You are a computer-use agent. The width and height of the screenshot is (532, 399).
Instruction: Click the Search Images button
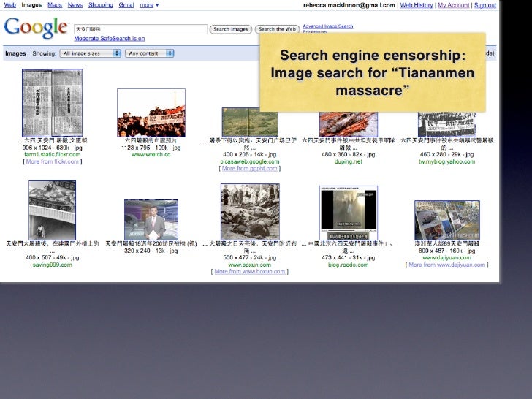(x=231, y=29)
